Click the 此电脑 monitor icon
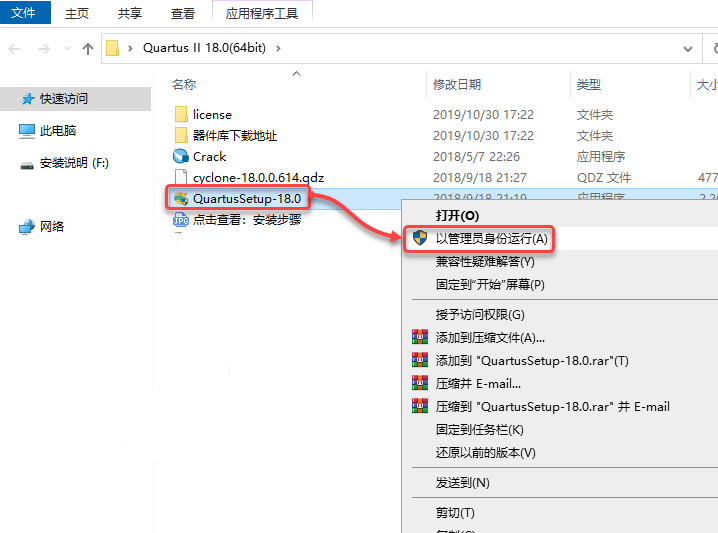Viewport: 718px width, 533px height. pyautogui.click(x=27, y=131)
